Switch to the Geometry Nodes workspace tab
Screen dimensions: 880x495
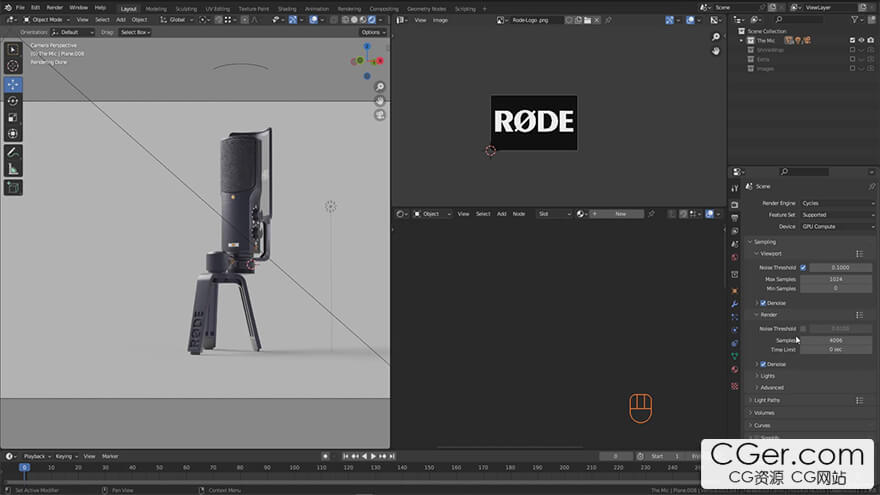[x=427, y=9]
